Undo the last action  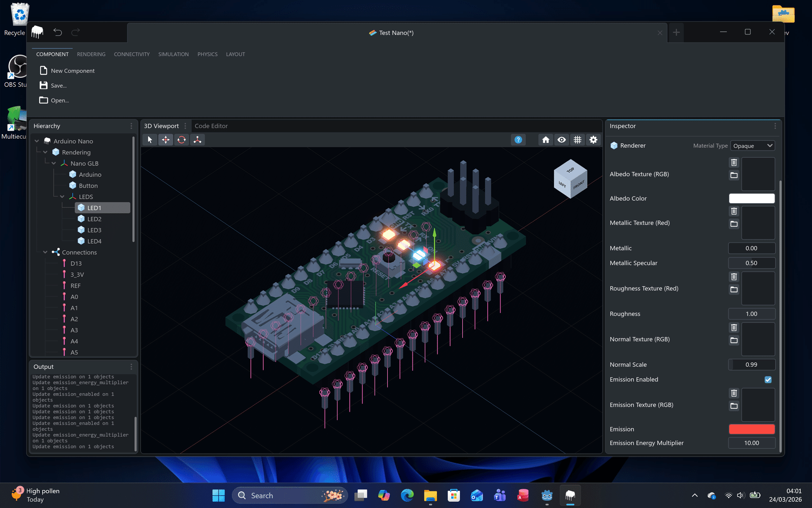coord(58,33)
